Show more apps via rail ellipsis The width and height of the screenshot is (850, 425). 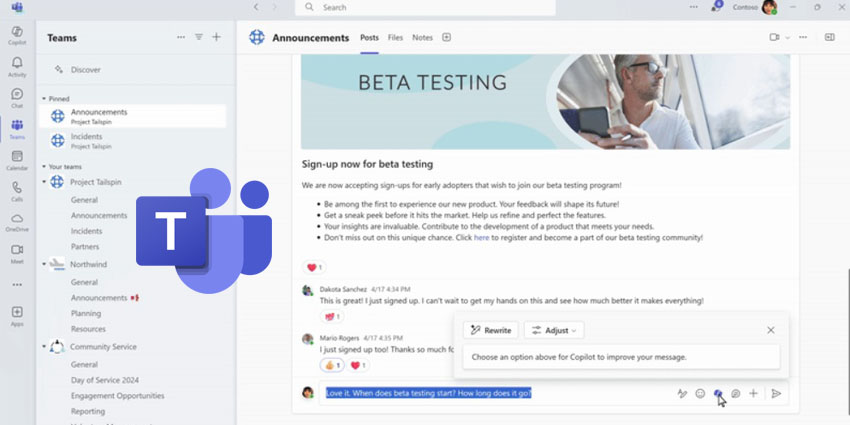click(x=17, y=285)
